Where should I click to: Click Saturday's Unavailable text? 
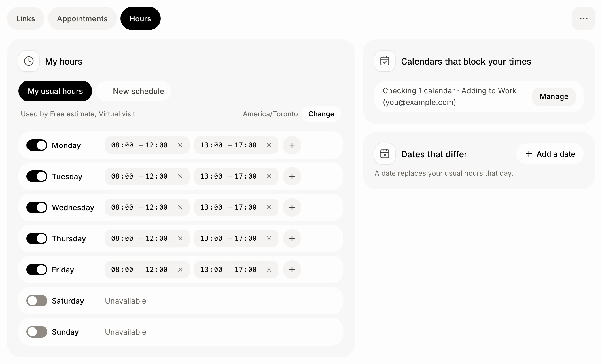[x=126, y=301]
